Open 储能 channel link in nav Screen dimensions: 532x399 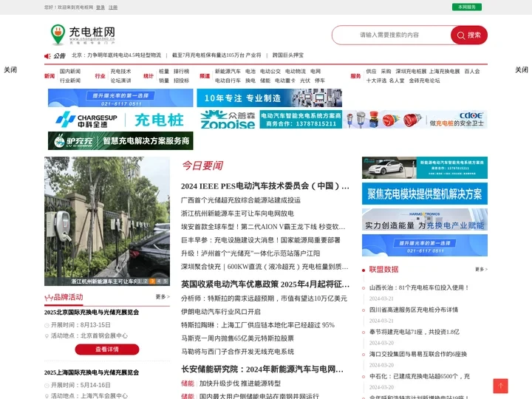click(265, 81)
